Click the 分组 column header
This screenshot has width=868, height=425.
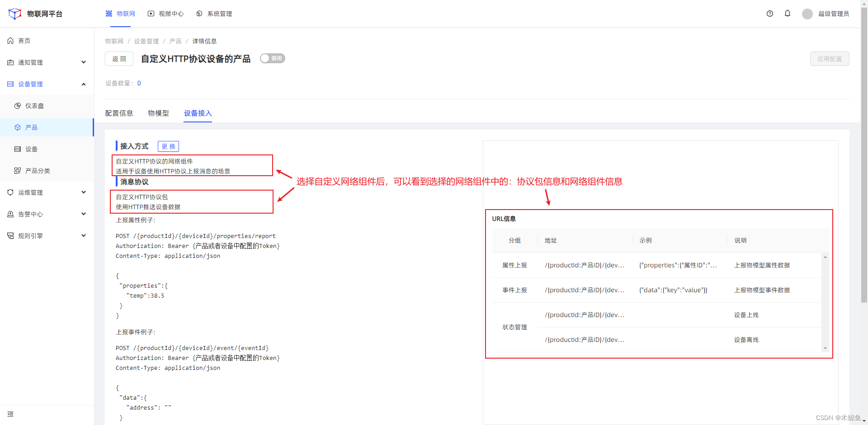pos(514,240)
